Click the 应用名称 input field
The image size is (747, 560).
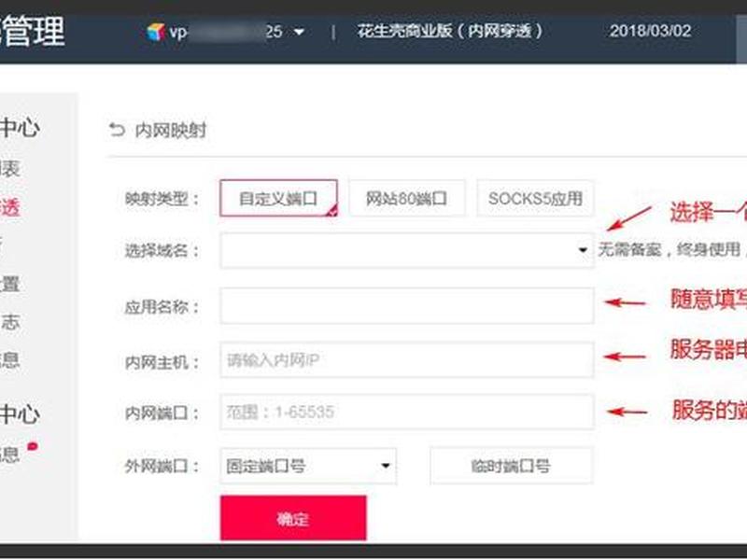click(x=407, y=306)
